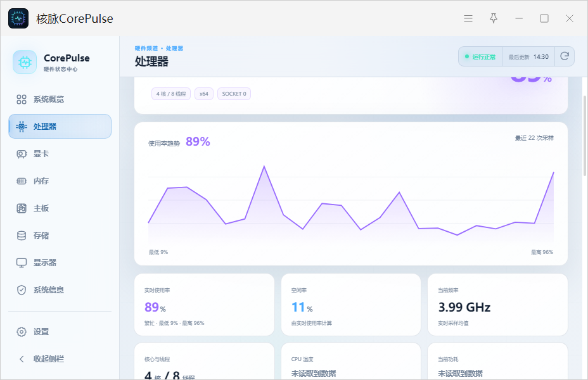The image size is (588, 380).
Task: Open 设置 from the sidebar
Action: pos(60,332)
